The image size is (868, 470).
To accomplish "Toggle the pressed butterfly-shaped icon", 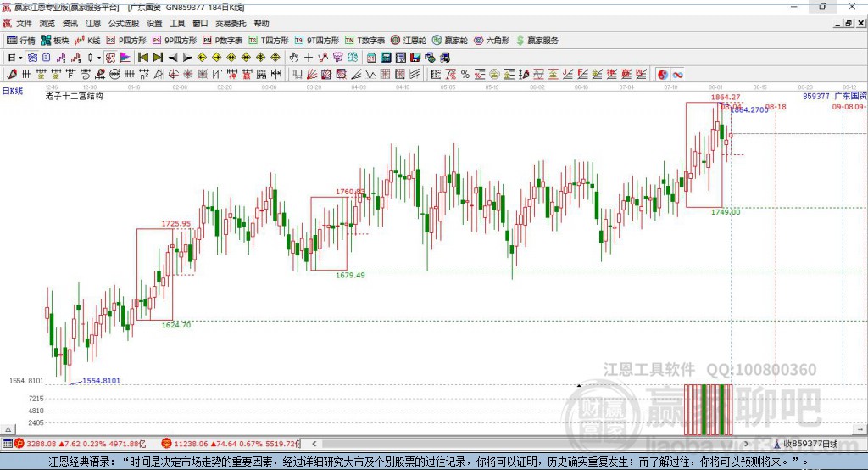I will (x=32, y=58).
